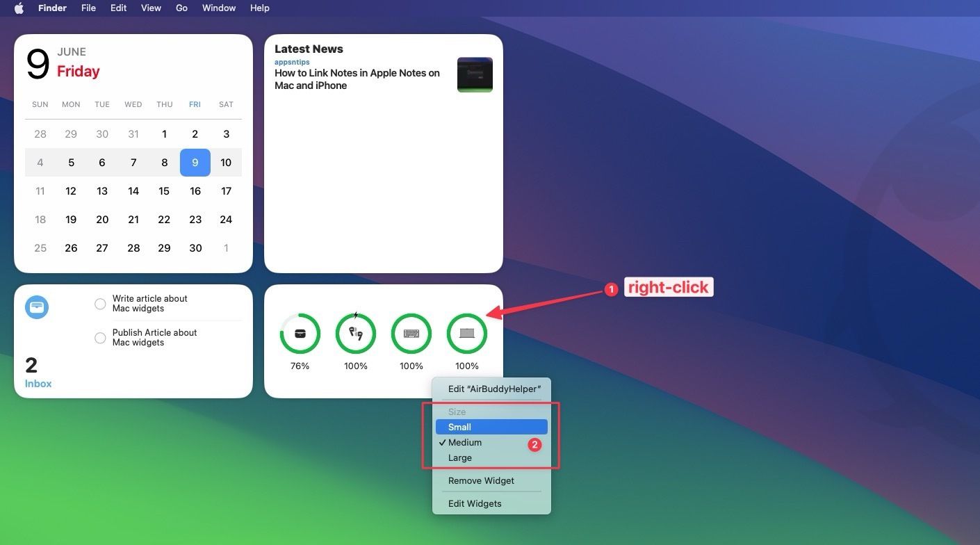This screenshot has width=980, height=545.
Task: Click the blue inbox widget icon
Action: pos(36,307)
